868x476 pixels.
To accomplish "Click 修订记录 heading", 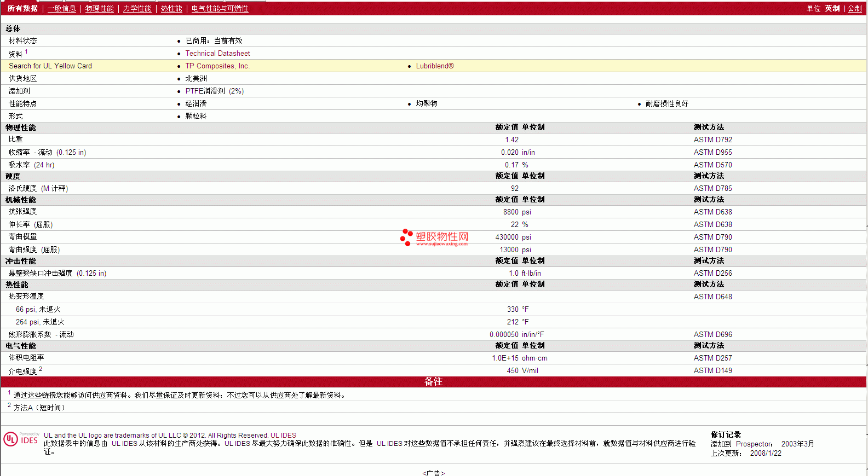I will click(726, 434).
